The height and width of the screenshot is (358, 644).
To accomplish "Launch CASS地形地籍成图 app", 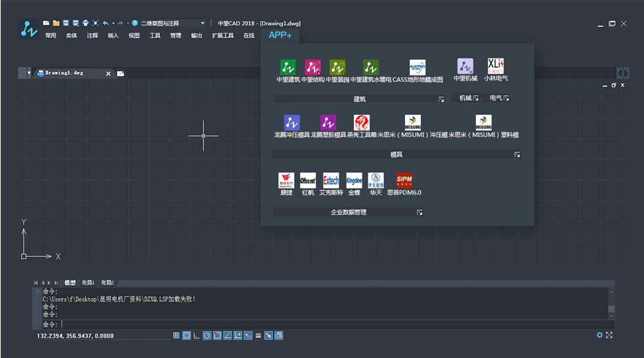I will (418, 71).
